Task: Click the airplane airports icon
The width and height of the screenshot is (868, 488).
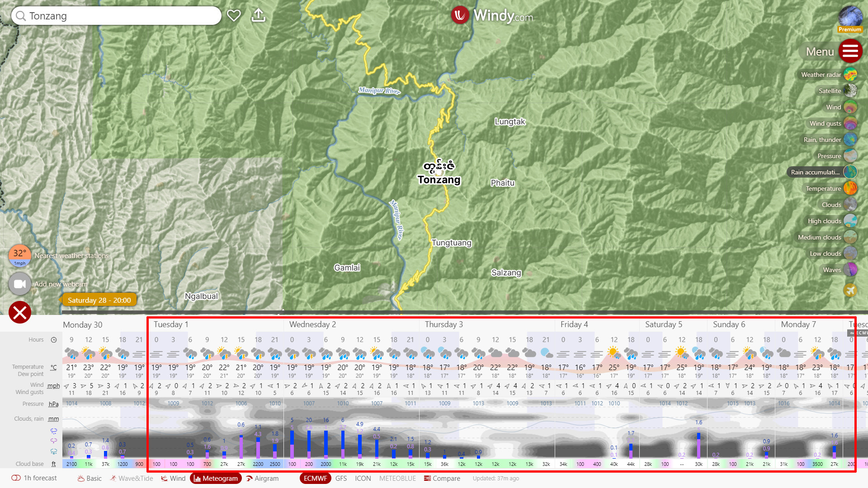Action: coord(850,290)
